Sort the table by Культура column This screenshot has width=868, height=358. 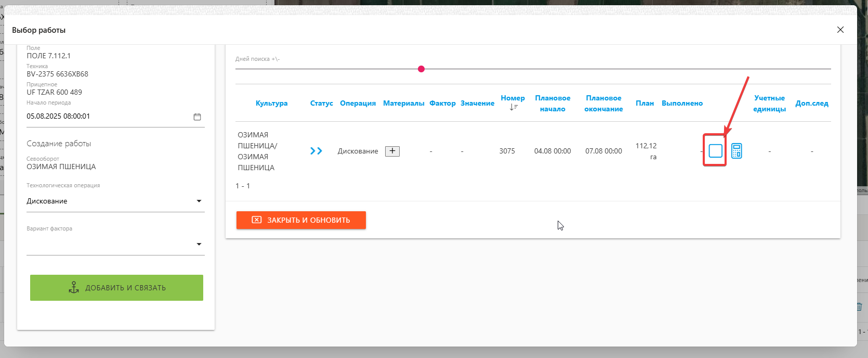(271, 103)
